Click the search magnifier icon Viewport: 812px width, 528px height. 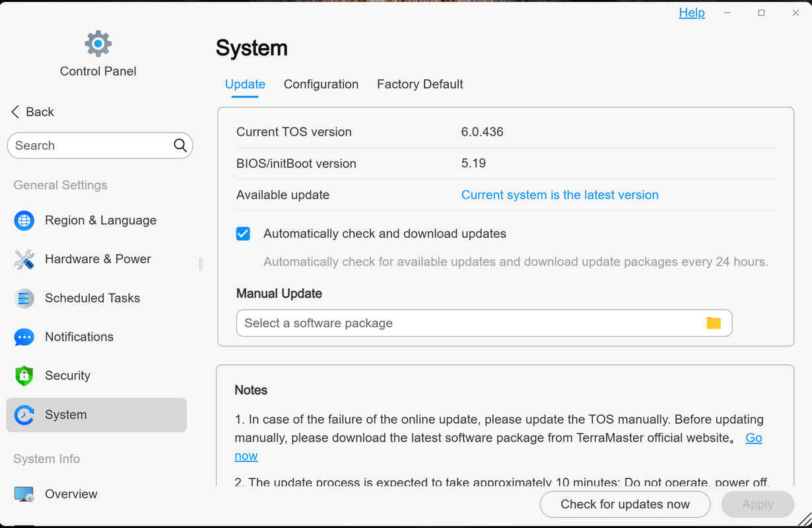[180, 146]
